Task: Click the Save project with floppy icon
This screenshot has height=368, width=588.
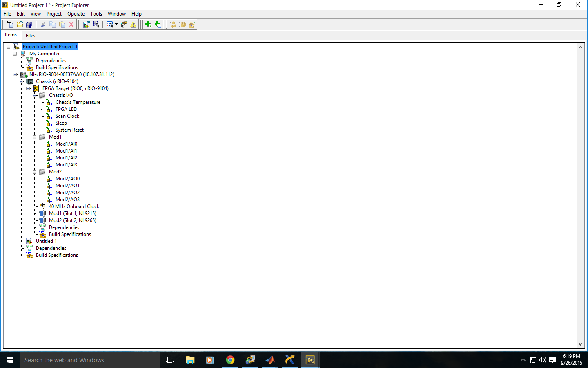Action: tap(96, 25)
